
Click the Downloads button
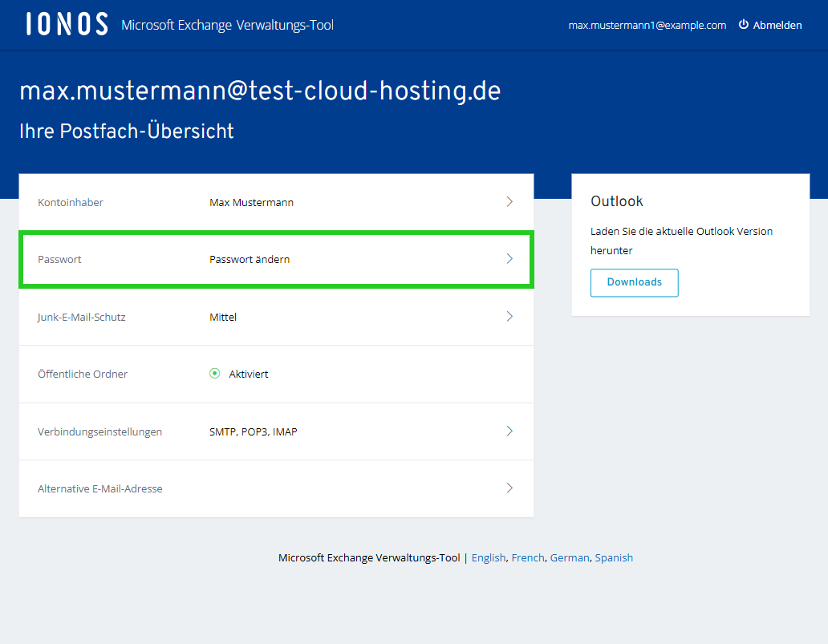tap(634, 282)
